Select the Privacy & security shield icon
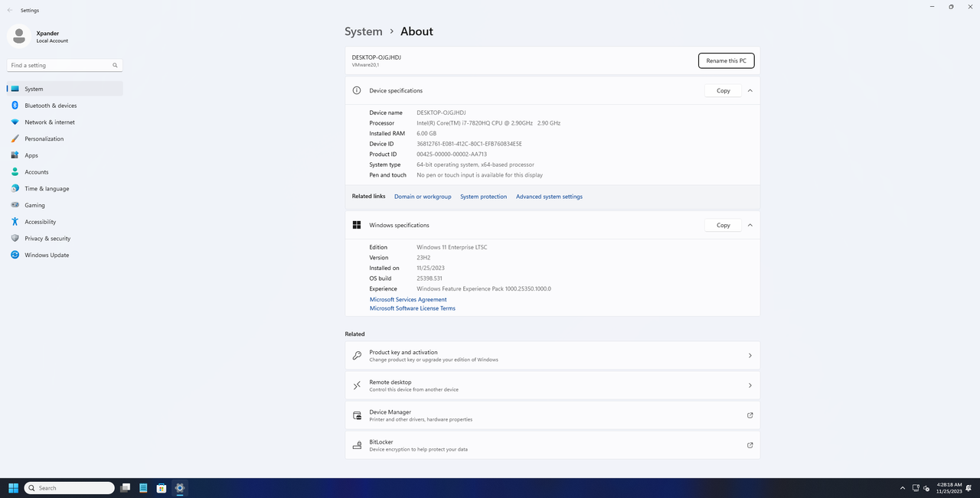The height and width of the screenshot is (498, 980). click(x=15, y=238)
